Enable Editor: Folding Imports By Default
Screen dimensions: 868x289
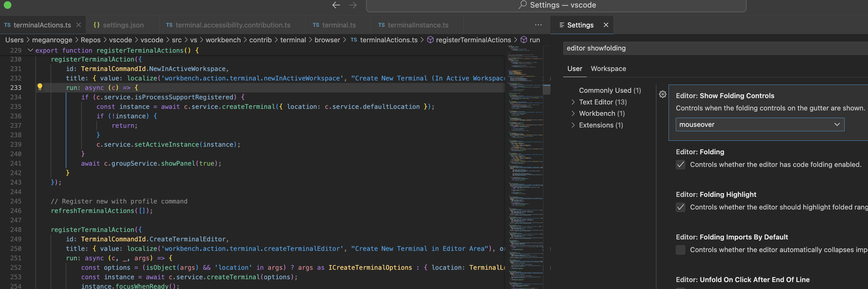pos(680,250)
